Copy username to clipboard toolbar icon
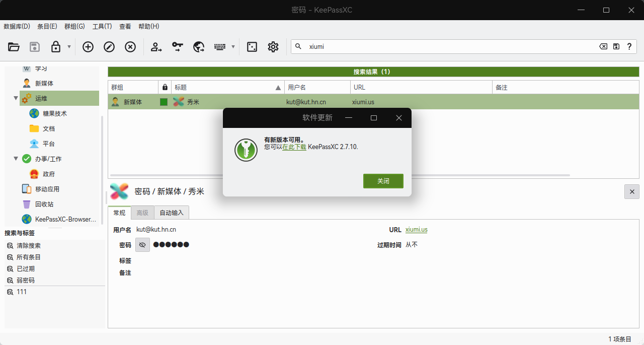 click(156, 47)
